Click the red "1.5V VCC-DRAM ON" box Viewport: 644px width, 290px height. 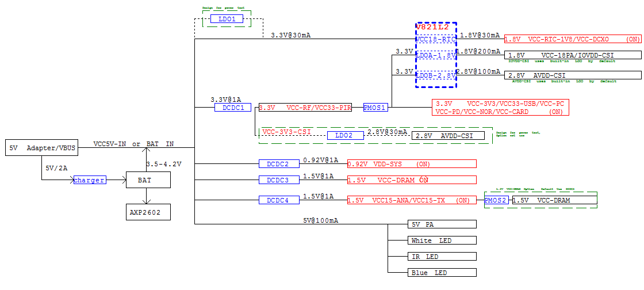click(412, 180)
